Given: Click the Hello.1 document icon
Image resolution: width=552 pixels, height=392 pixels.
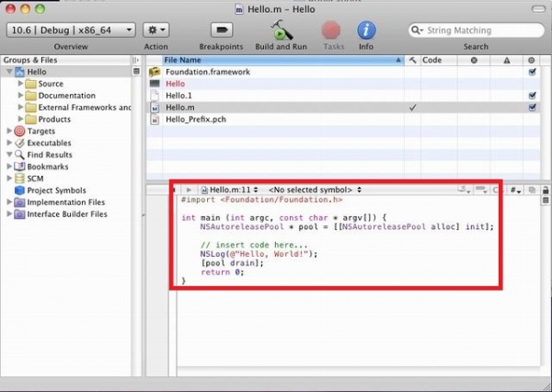Looking at the screenshot, I should [x=155, y=96].
